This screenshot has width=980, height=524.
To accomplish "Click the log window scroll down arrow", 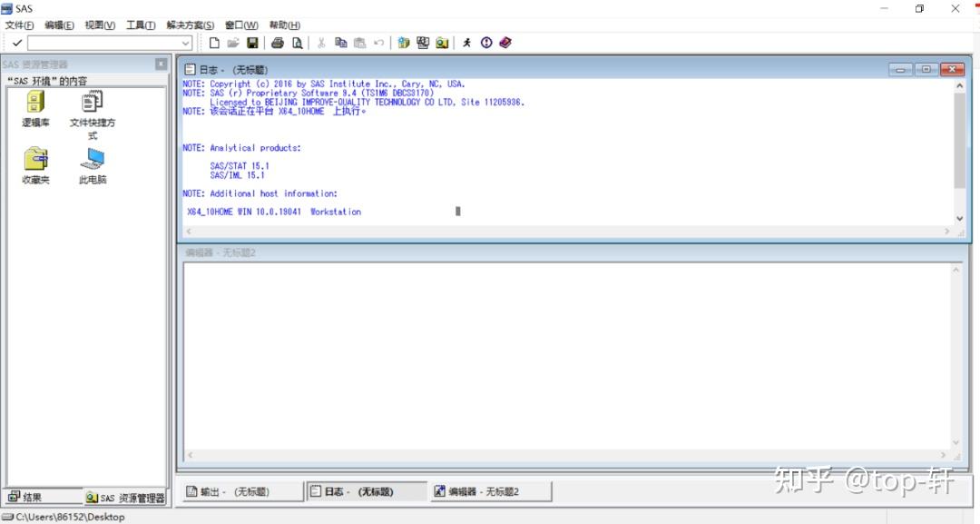I will point(959,218).
